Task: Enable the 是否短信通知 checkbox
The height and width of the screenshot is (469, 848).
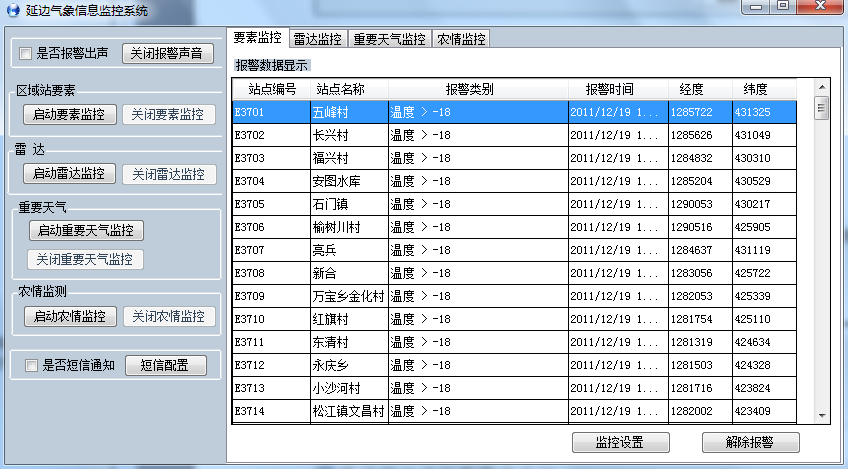Action: [32, 366]
